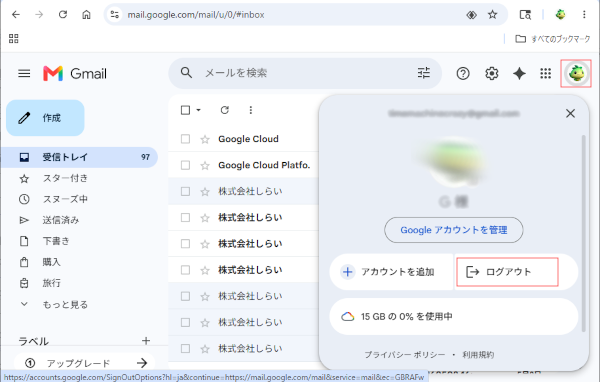The height and width of the screenshot is (382, 600).
Task: Open the Gmail support help icon
Action: [x=463, y=73]
